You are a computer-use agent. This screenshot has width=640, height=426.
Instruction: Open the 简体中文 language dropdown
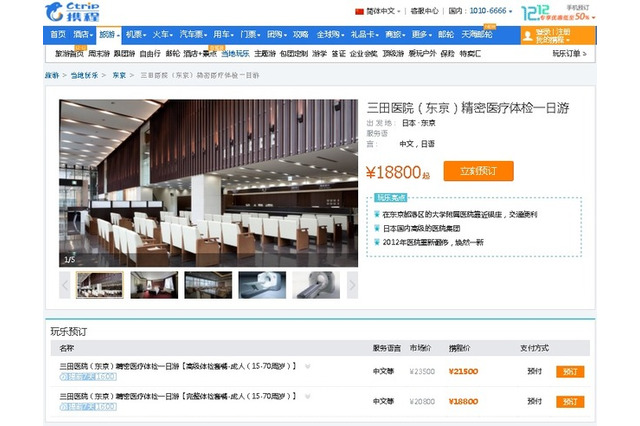coord(383,11)
